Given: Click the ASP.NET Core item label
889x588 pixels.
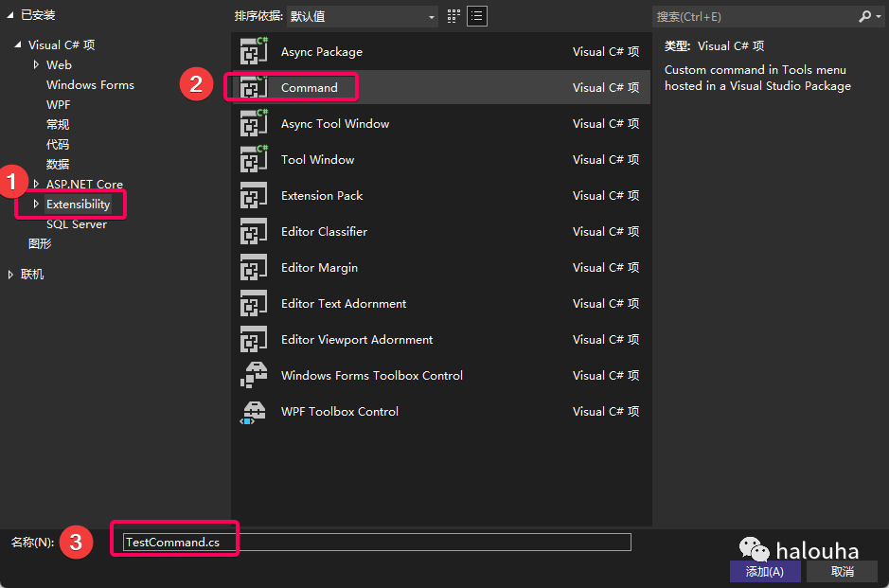Looking at the screenshot, I should tap(84, 184).
